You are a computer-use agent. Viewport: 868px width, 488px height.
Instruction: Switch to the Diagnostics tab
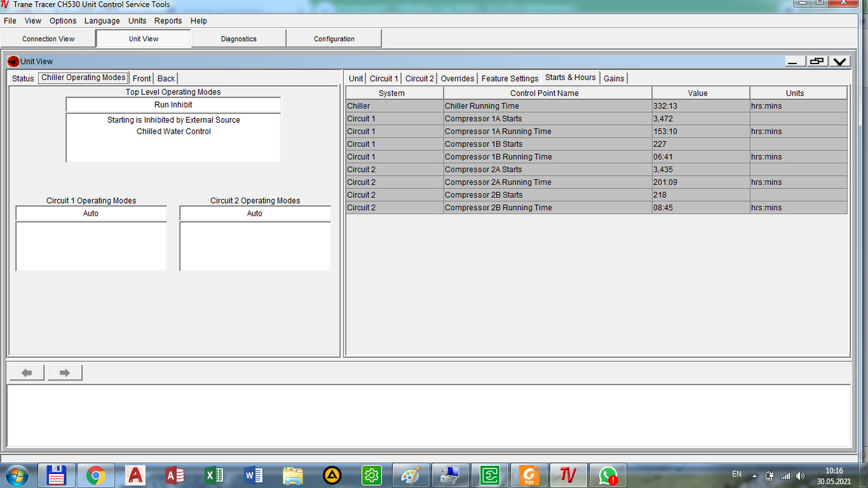(238, 39)
